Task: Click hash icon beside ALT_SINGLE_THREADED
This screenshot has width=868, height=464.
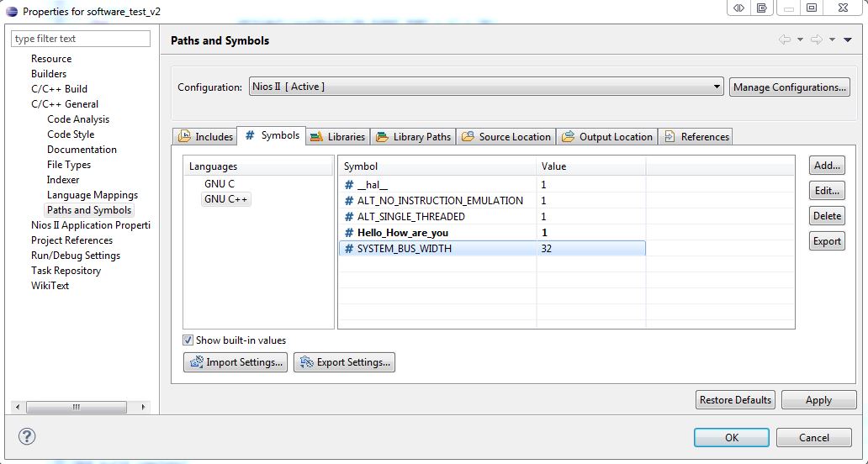Action: point(349,217)
